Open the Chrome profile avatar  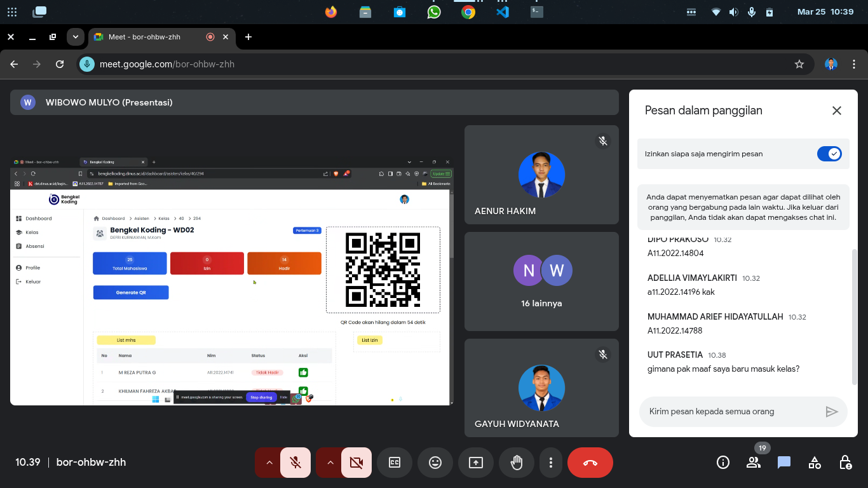pyautogui.click(x=831, y=64)
